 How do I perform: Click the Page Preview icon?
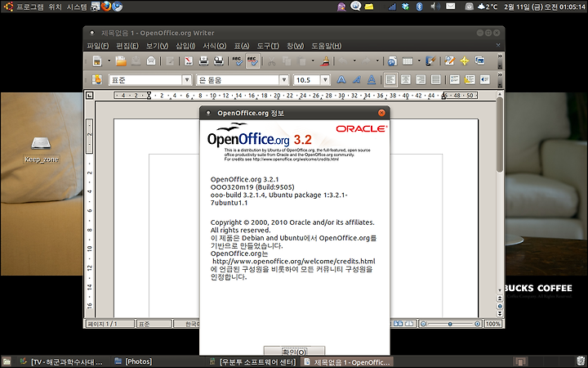(218, 61)
